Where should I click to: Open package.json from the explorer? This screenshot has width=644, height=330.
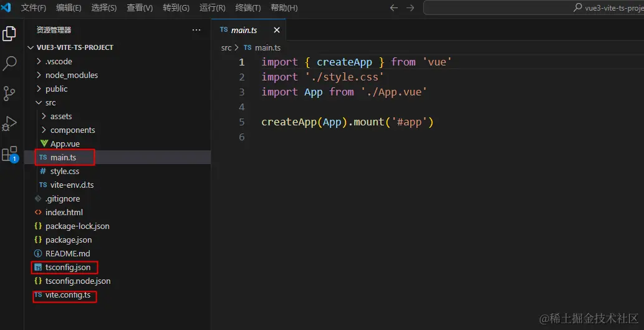click(69, 240)
